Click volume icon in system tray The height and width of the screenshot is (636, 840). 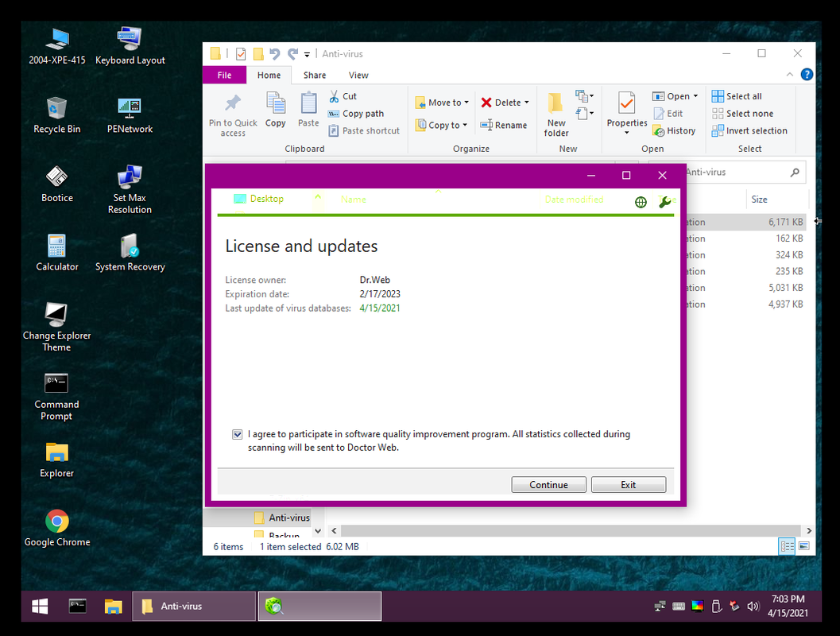point(753,606)
